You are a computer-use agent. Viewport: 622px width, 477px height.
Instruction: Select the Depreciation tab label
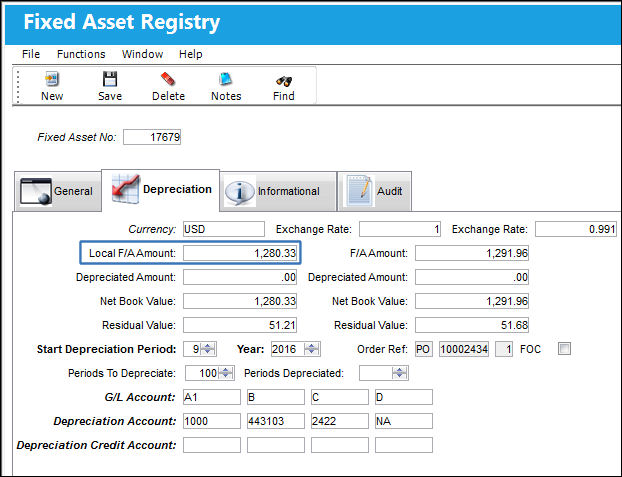(x=177, y=189)
